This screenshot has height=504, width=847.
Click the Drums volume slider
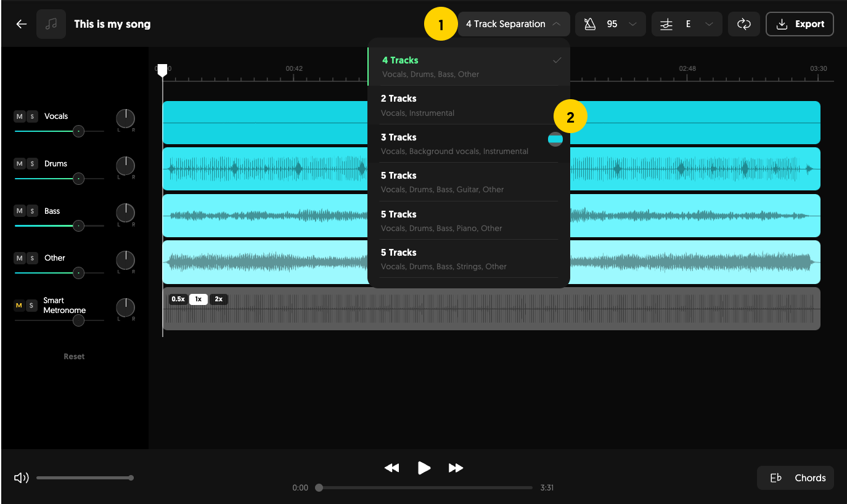tap(59, 179)
